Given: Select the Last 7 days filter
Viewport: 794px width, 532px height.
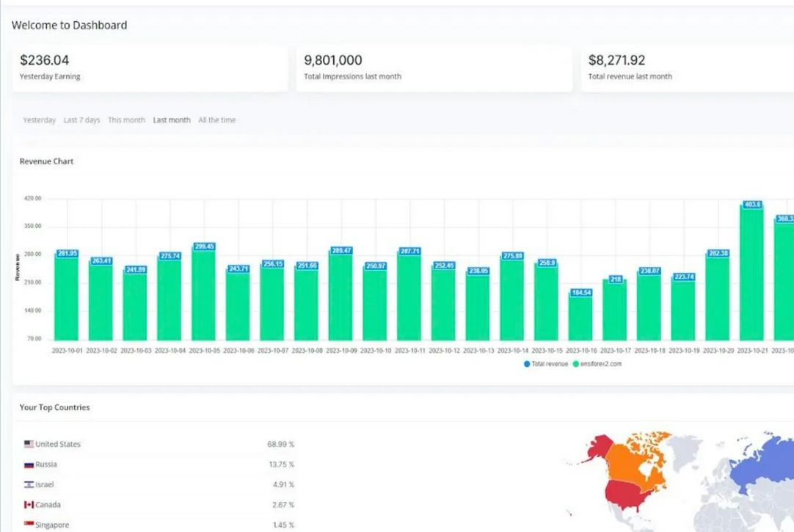Looking at the screenshot, I should point(81,120).
